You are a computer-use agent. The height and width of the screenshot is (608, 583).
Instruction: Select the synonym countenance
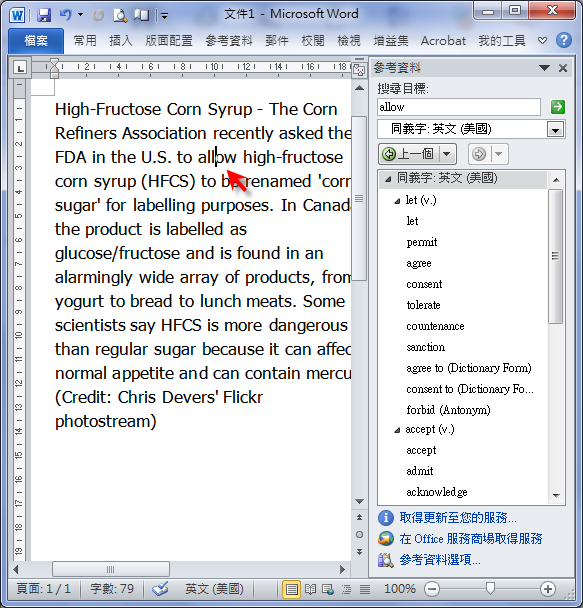[x=435, y=326]
